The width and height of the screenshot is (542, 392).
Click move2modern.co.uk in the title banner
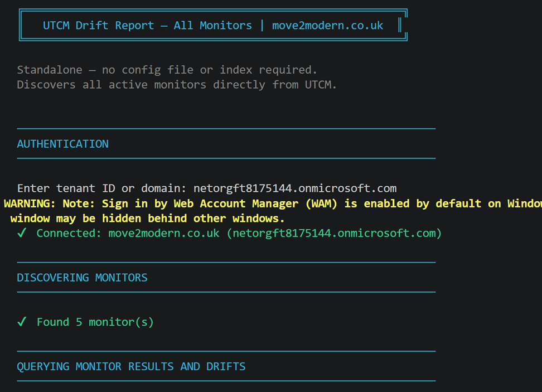327,26
